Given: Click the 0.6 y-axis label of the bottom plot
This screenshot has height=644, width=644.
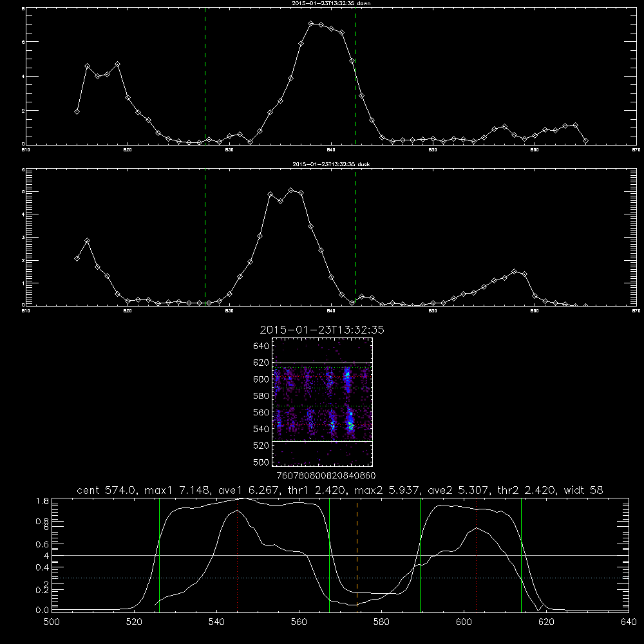Looking at the screenshot, I should tap(43, 544).
